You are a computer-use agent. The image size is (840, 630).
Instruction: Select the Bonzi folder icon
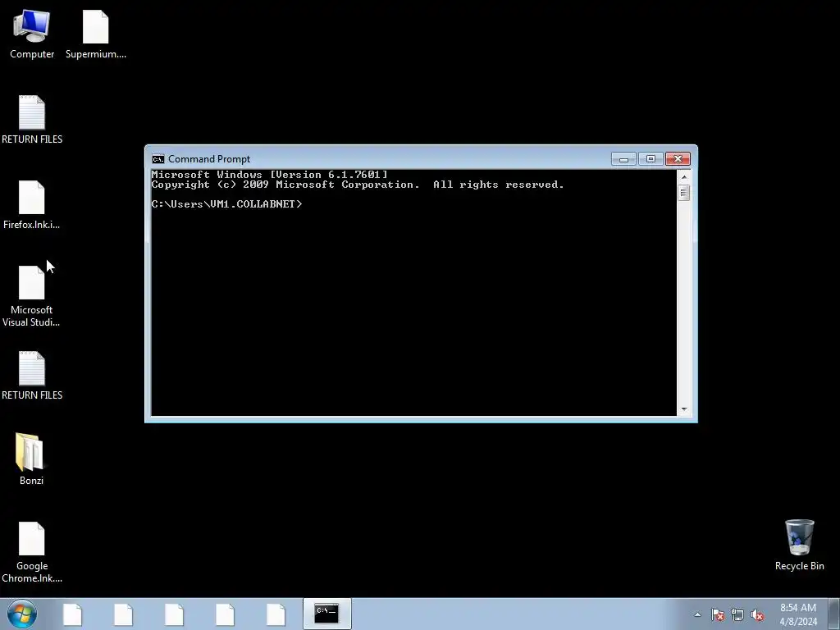point(32,459)
